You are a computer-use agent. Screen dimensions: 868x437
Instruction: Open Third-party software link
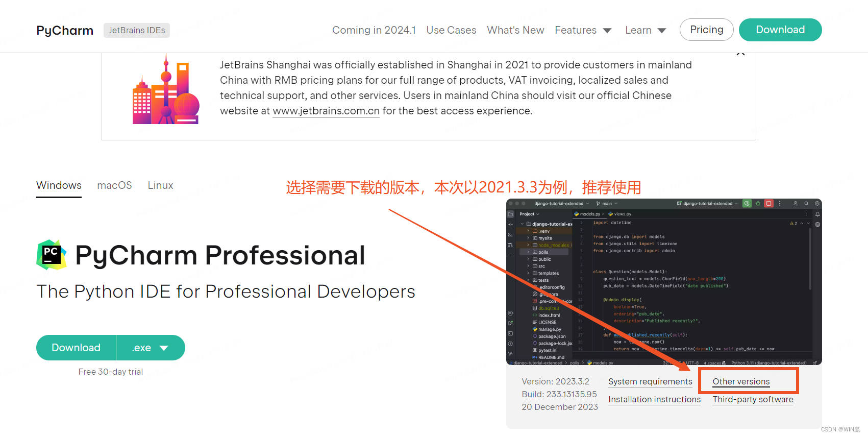click(x=753, y=399)
